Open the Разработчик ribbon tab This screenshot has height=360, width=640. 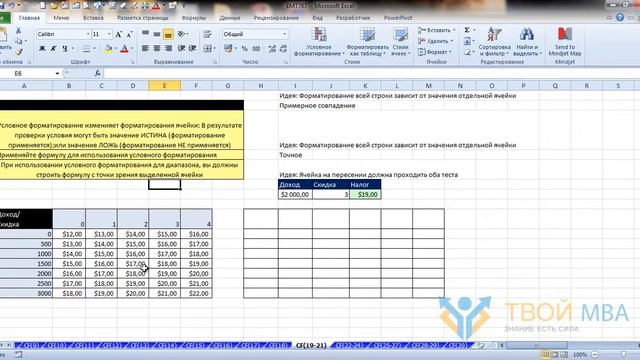tap(353, 18)
